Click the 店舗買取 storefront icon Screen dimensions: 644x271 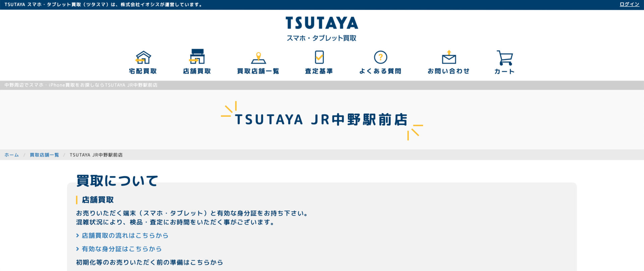(197, 56)
